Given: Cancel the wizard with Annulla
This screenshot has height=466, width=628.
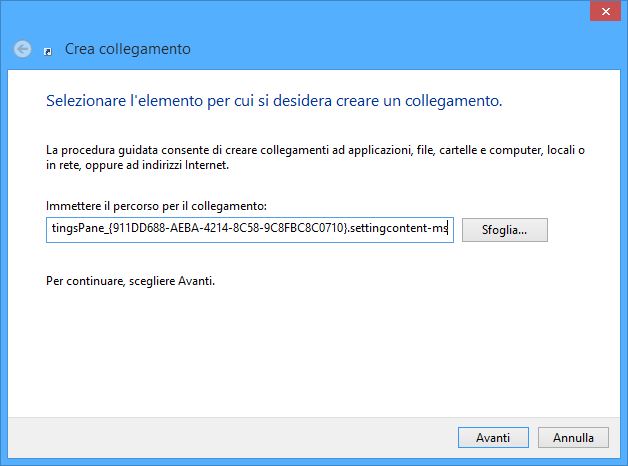Looking at the screenshot, I should tap(573, 438).
